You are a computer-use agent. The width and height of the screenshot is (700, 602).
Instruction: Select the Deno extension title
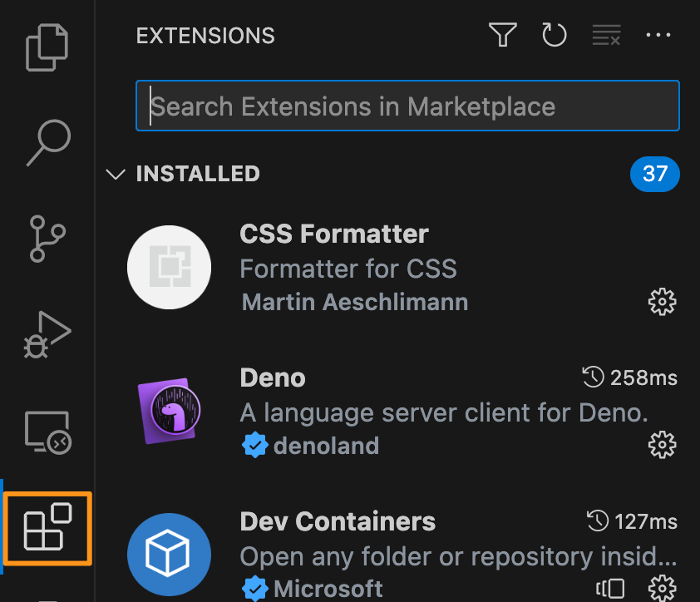273,378
